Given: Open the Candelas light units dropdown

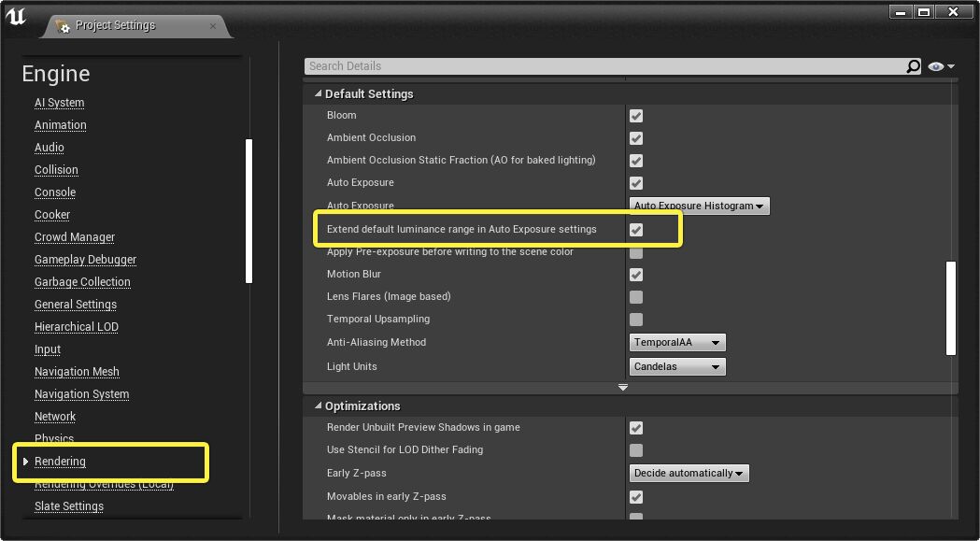Looking at the screenshot, I should pyautogui.click(x=676, y=366).
